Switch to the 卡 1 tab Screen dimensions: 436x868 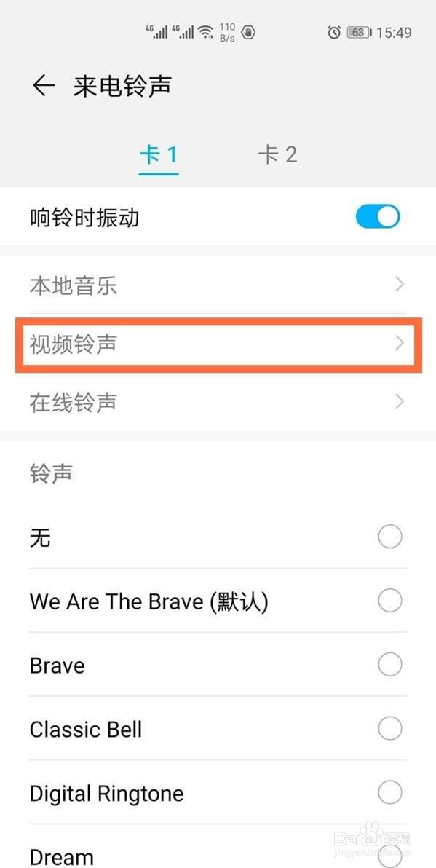[158, 154]
